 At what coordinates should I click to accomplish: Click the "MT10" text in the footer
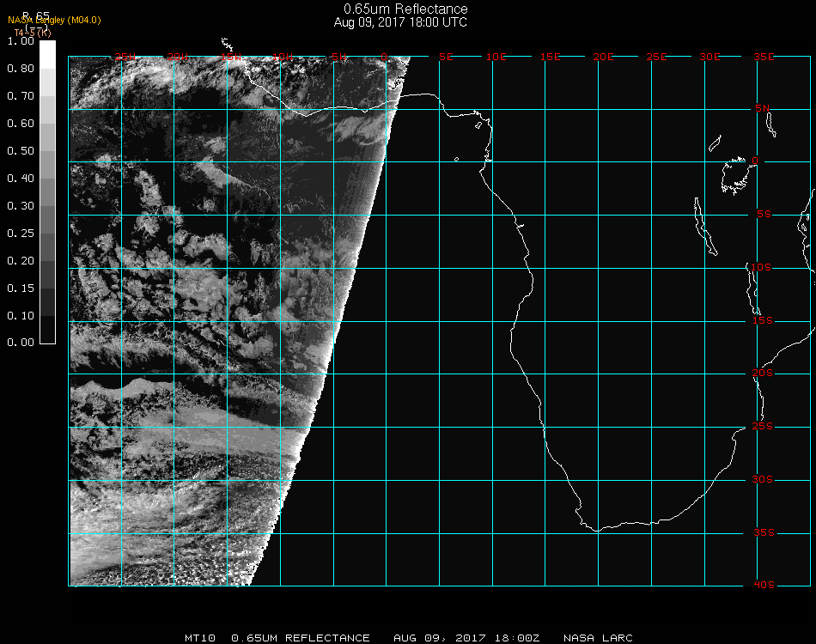pyautogui.click(x=200, y=638)
